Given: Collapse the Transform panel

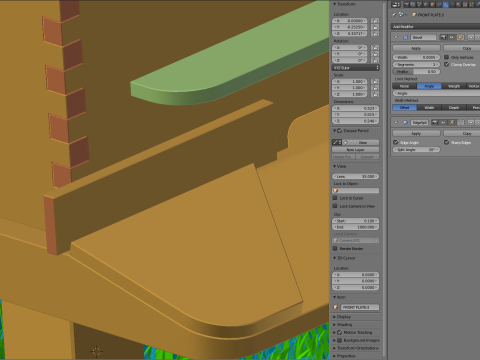Looking at the screenshot, I should [335, 4].
